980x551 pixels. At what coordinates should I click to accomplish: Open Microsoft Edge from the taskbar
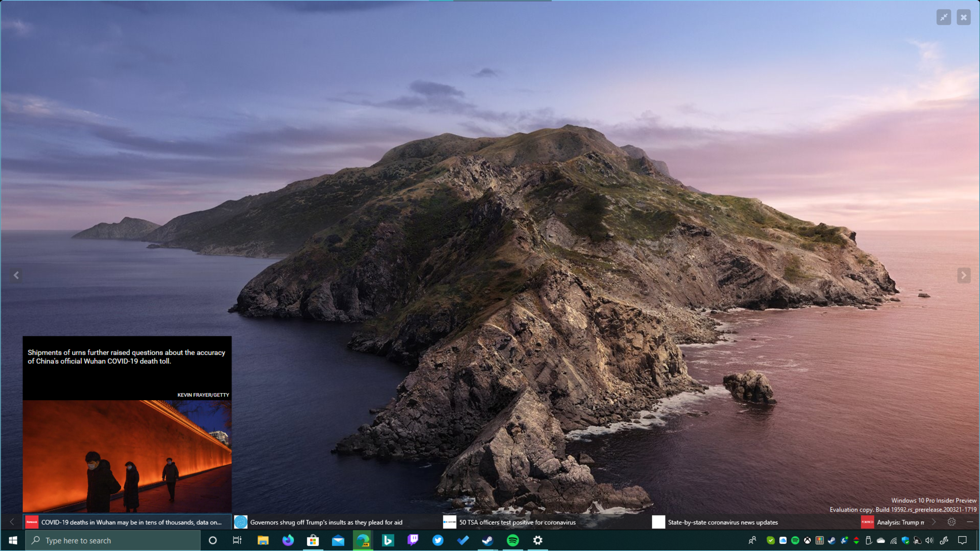[363, 540]
